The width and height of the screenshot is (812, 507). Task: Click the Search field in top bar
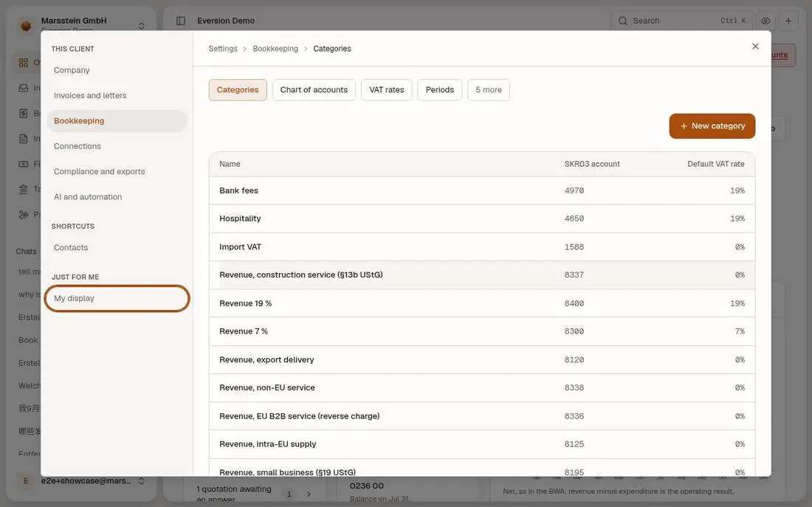click(681, 21)
